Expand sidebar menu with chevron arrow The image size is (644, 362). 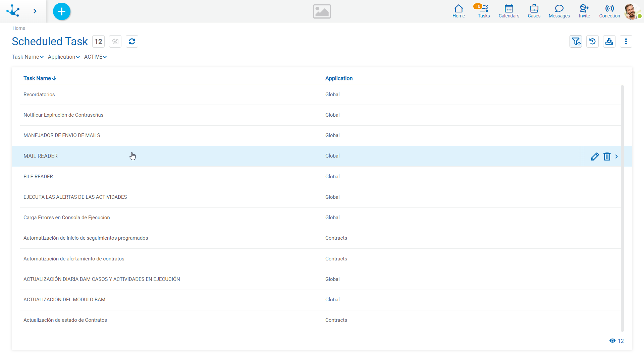coord(35,11)
